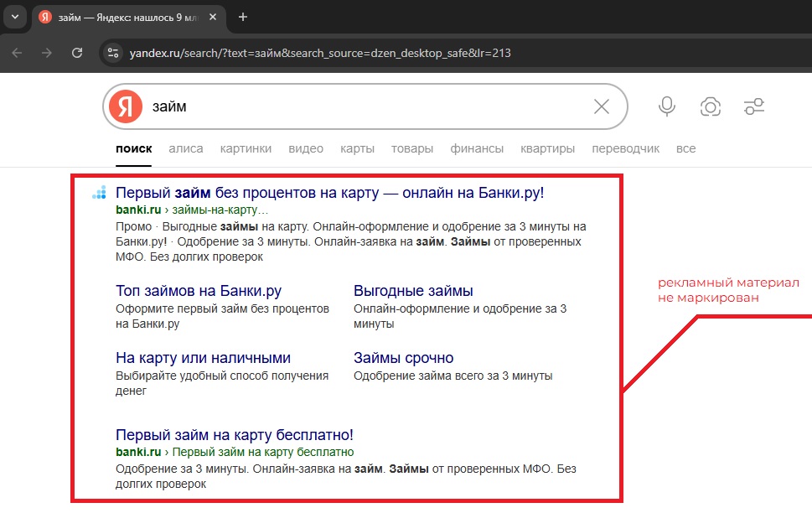
Task: Switch to the 'алиса' tab
Action: tap(186, 148)
